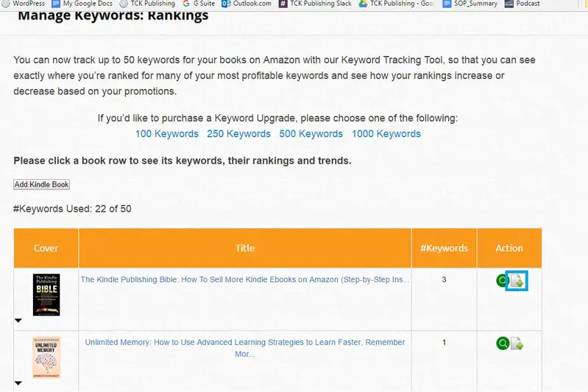
Task: Open the G Suite bookmark
Action: point(199,4)
